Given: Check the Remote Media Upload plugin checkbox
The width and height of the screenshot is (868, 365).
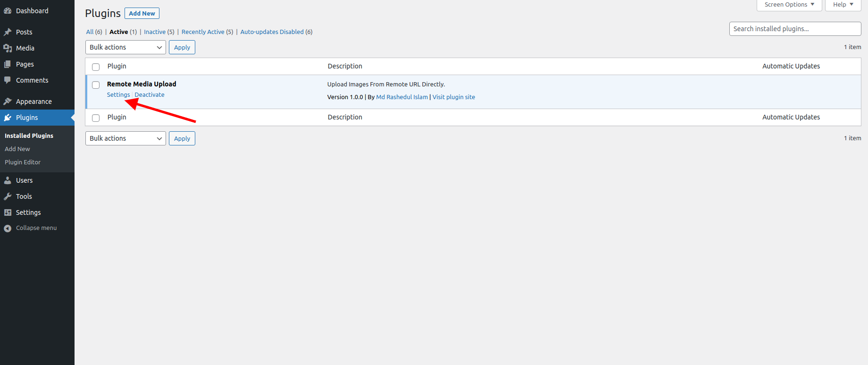Looking at the screenshot, I should (96, 85).
